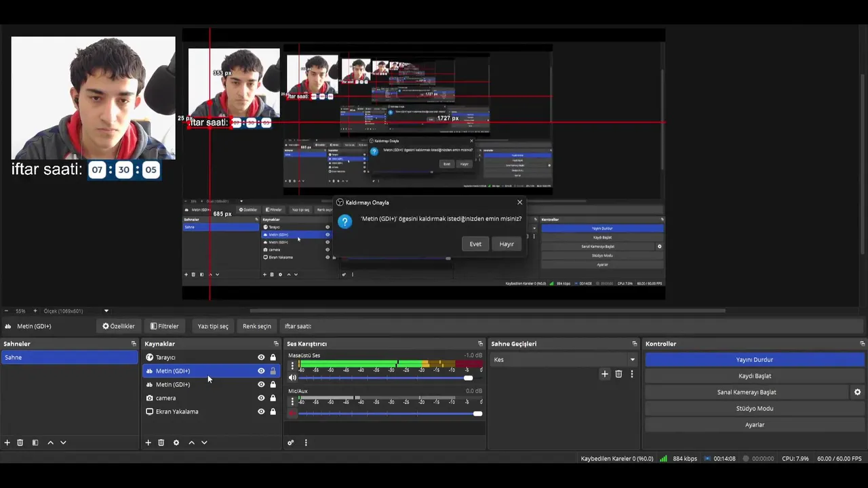This screenshot has height=488, width=868.
Task: Hide the camera source with eye icon
Action: pos(261,398)
